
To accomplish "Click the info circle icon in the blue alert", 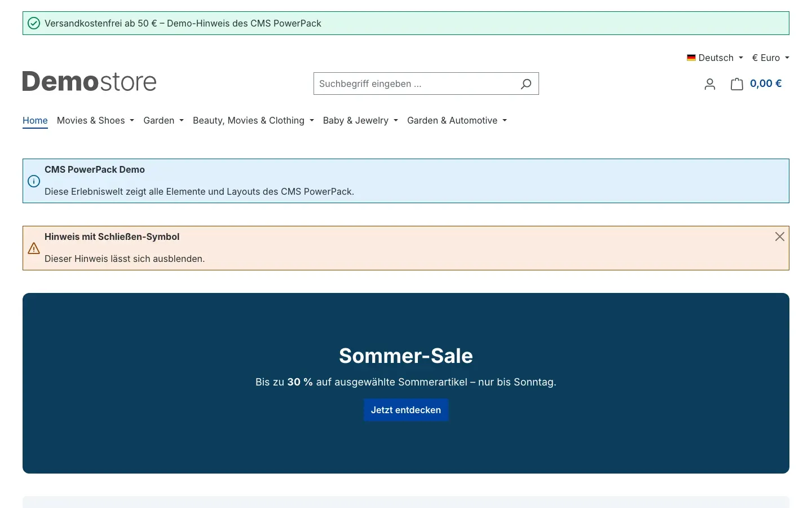I will 34,181.
